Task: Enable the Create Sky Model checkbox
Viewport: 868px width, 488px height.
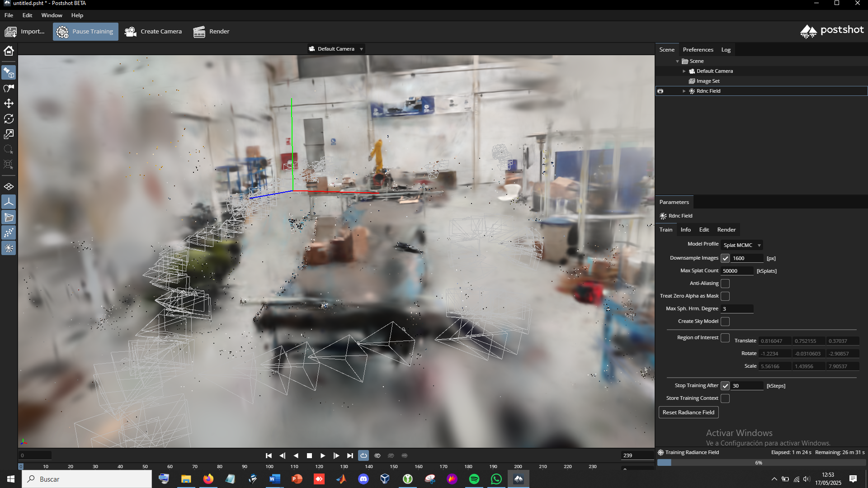Action: [725, 322]
